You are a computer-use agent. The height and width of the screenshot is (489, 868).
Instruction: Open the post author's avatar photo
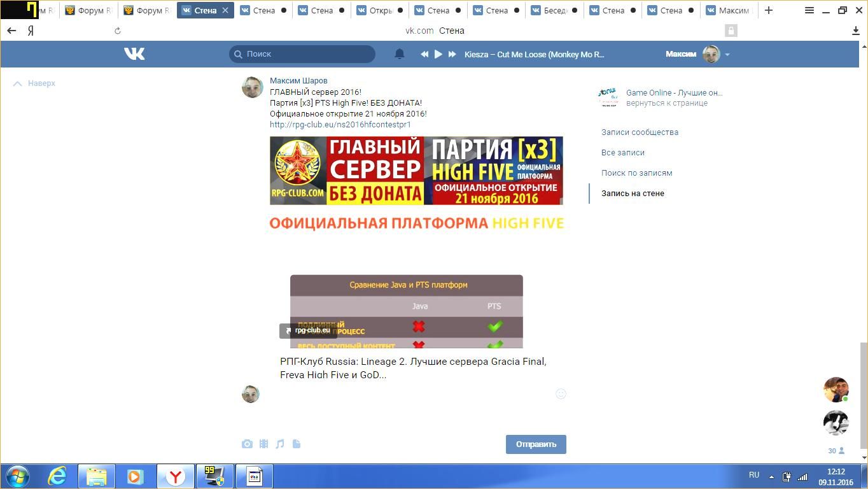(x=253, y=87)
